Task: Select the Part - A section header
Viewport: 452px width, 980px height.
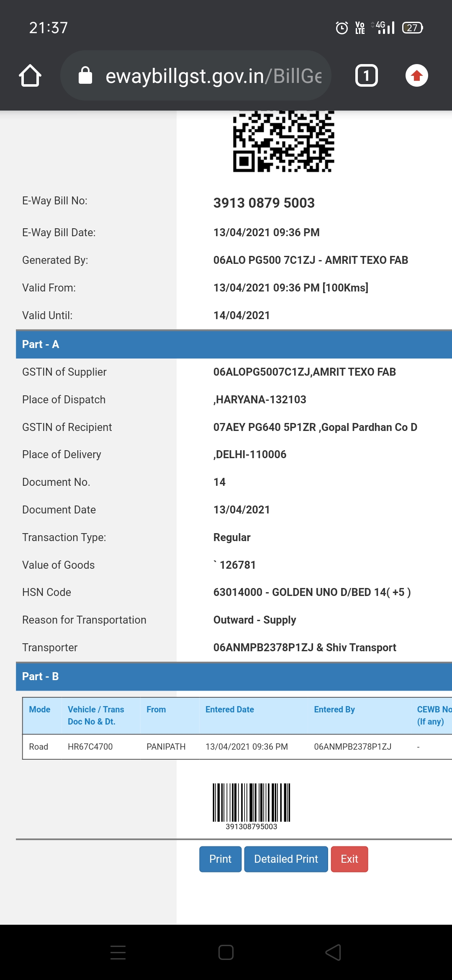Action: point(234,344)
